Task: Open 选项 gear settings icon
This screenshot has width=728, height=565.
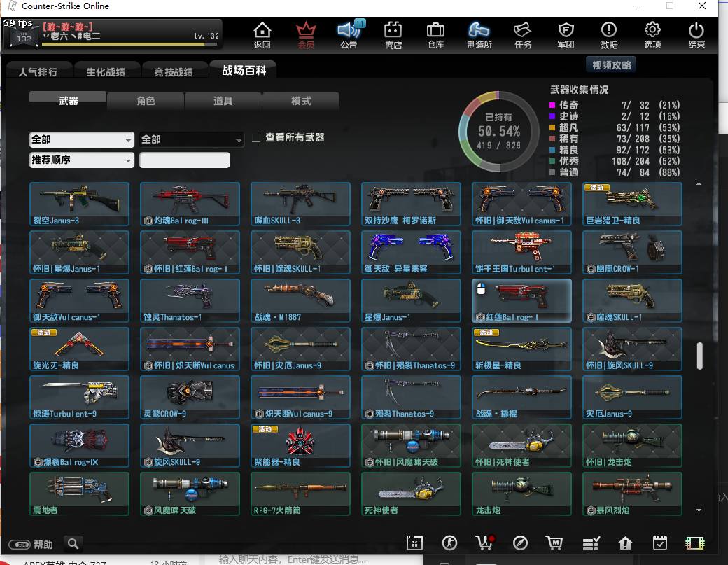Action: click(652, 35)
